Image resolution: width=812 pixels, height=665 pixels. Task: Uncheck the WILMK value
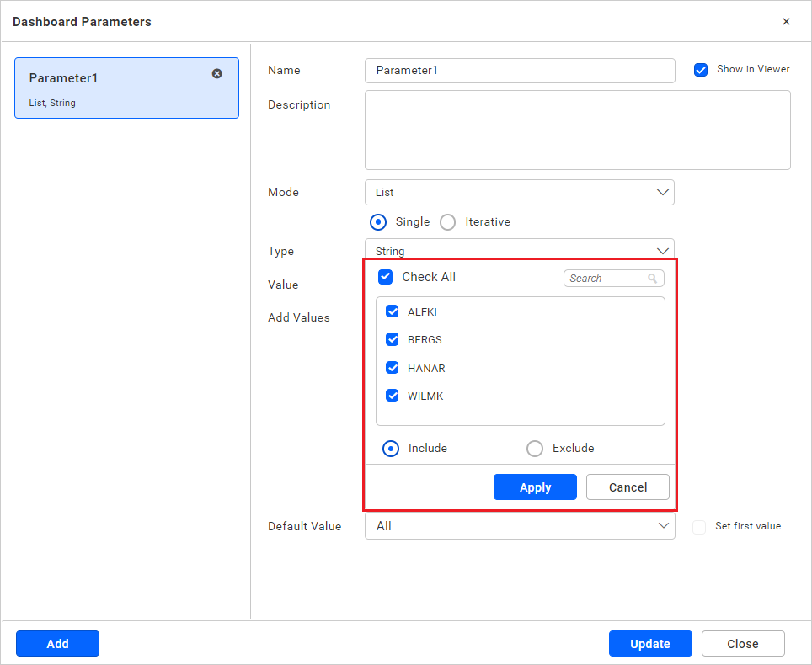pos(392,396)
